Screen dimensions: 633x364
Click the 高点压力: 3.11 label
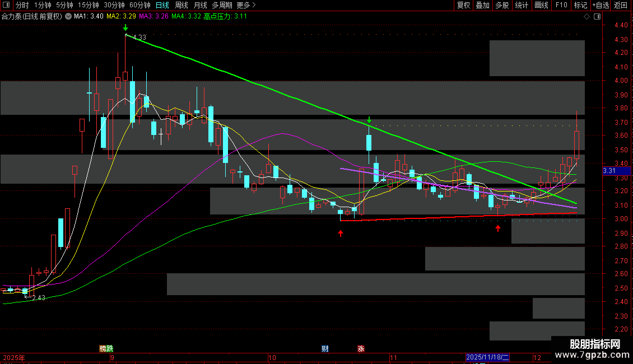pyautogui.click(x=225, y=16)
